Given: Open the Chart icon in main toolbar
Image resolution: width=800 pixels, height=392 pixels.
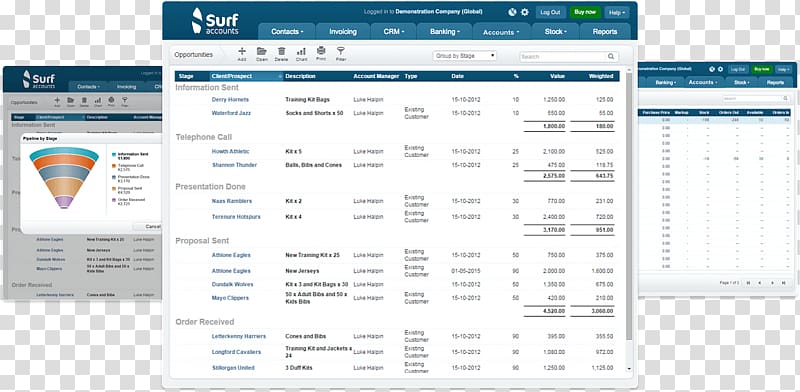Looking at the screenshot, I should coord(301,51).
